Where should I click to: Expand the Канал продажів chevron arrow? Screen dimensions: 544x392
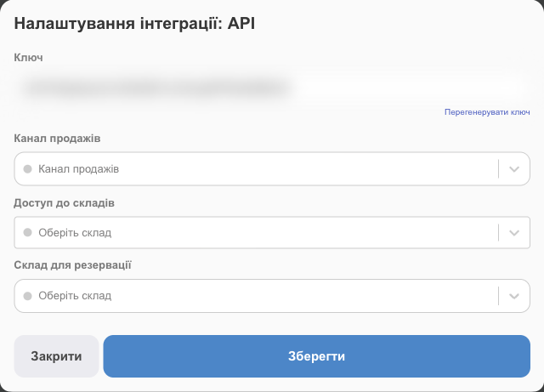click(514, 169)
